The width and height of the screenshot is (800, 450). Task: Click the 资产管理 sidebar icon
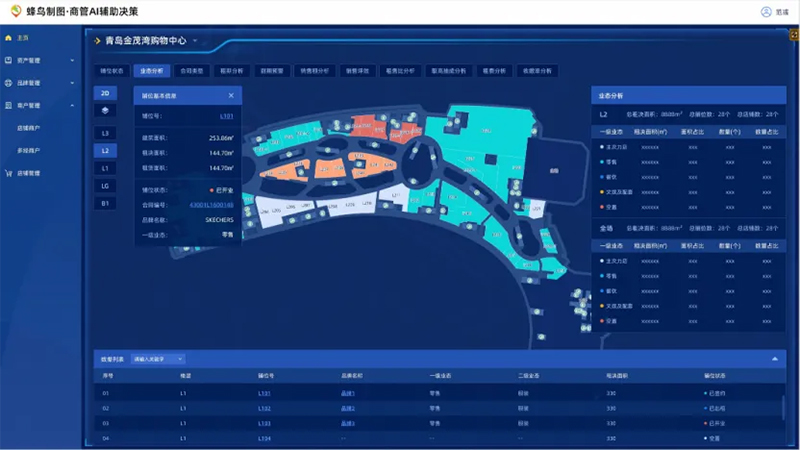click(x=9, y=60)
